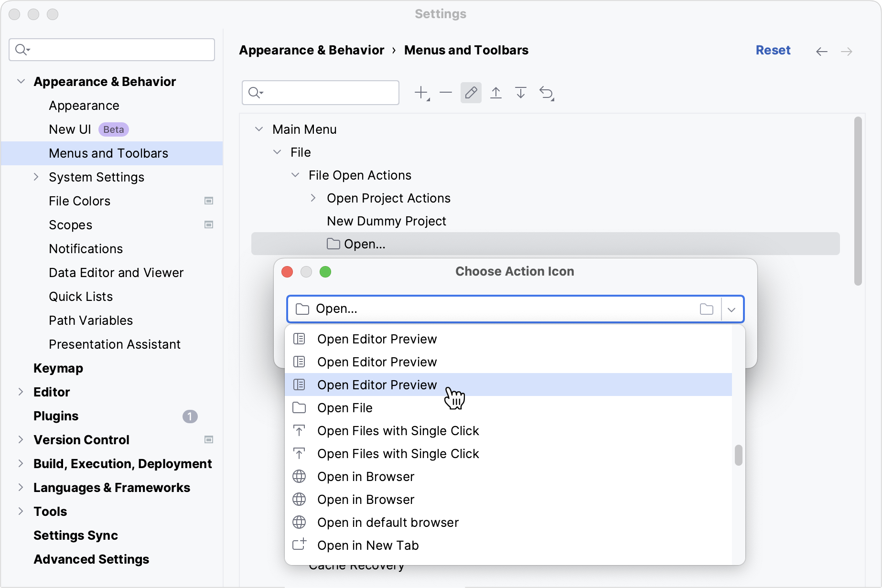882x588 pixels.
Task: Click the magnifier icon in actions search
Action: coord(256,93)
